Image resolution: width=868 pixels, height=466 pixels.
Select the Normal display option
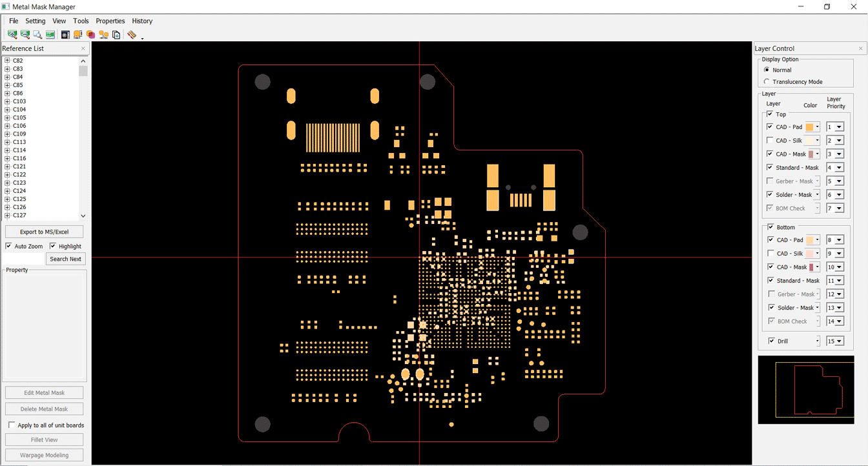(x=767, y=70)
